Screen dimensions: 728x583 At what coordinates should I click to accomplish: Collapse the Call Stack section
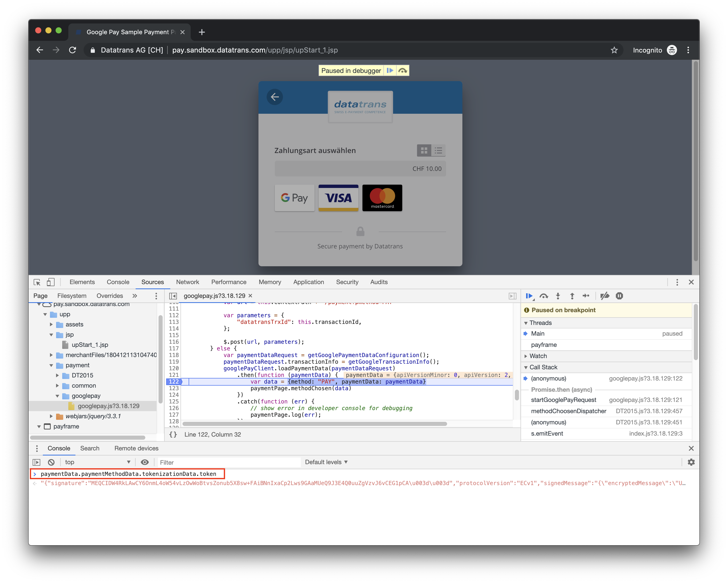click(x=526, y=367)
